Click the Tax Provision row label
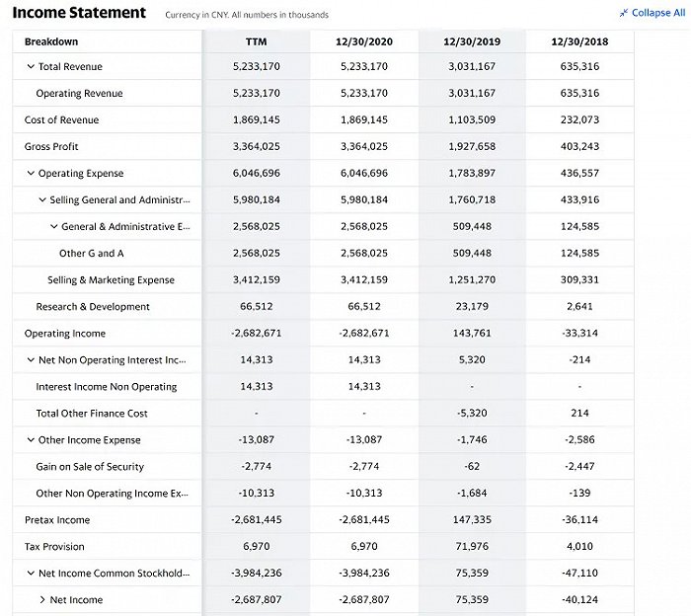Image resolution: width=691 pixels, height=616 pixels. pos(54,546)
